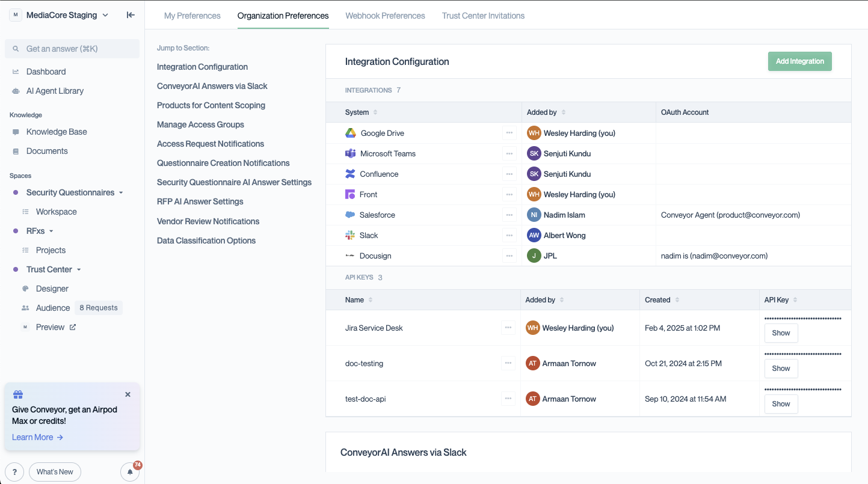868x484 pixels.
Task: Open options menu for test-doc-api key
Action: coord(508,399)
